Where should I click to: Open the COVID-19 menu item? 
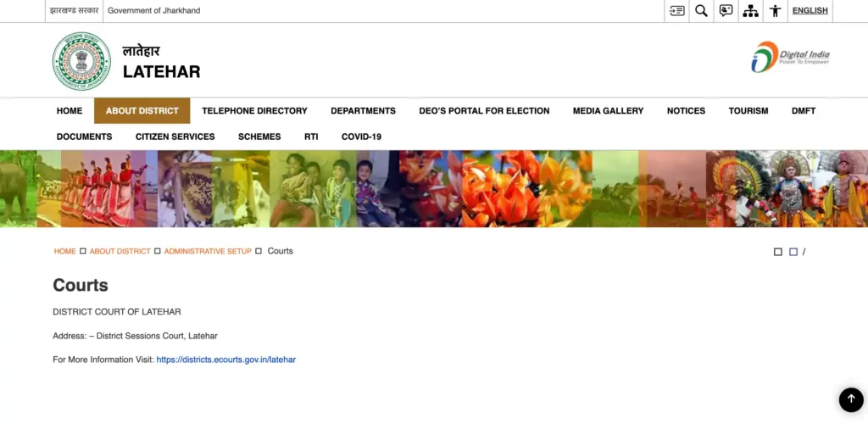pyautogui.click(x=361, y=137)
